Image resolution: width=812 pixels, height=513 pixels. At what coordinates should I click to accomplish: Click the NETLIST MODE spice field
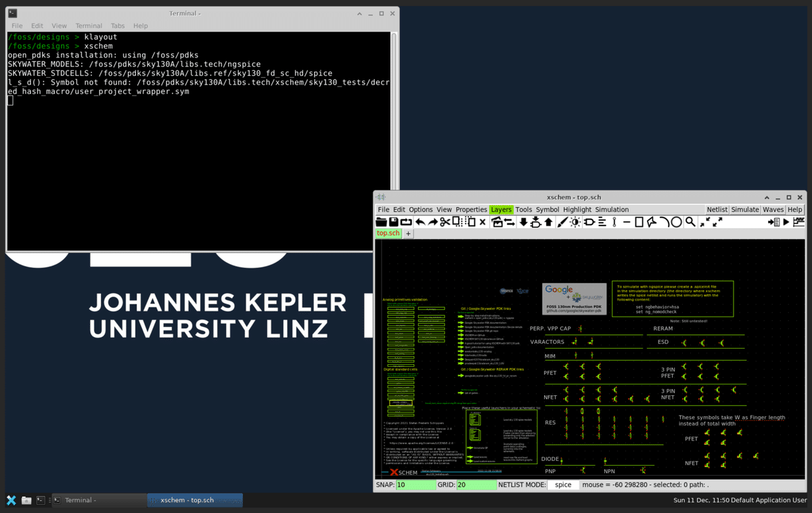(x=564, y=485)
